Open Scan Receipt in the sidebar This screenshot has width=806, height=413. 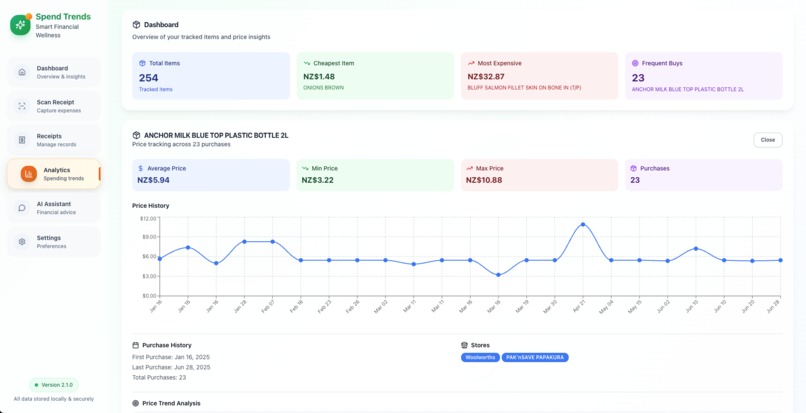tap(54, 106)
